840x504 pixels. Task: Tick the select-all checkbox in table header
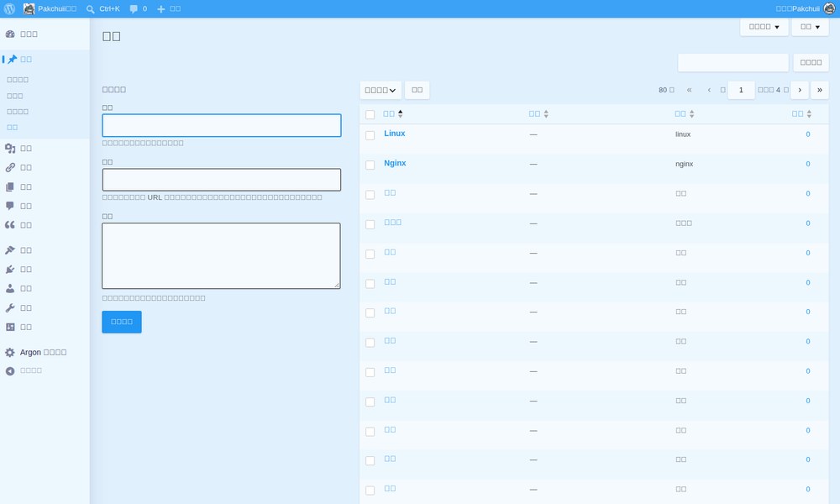click(x=370, y=114)
